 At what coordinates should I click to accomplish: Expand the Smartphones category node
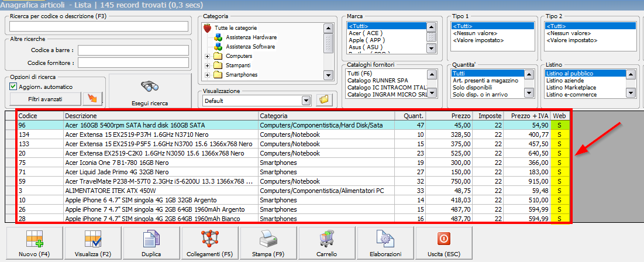pyautogui.click(x=208, y=75)
